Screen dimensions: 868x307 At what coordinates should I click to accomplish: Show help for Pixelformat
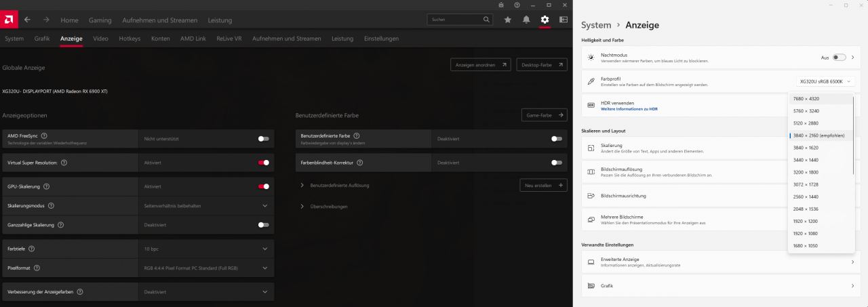37,268
